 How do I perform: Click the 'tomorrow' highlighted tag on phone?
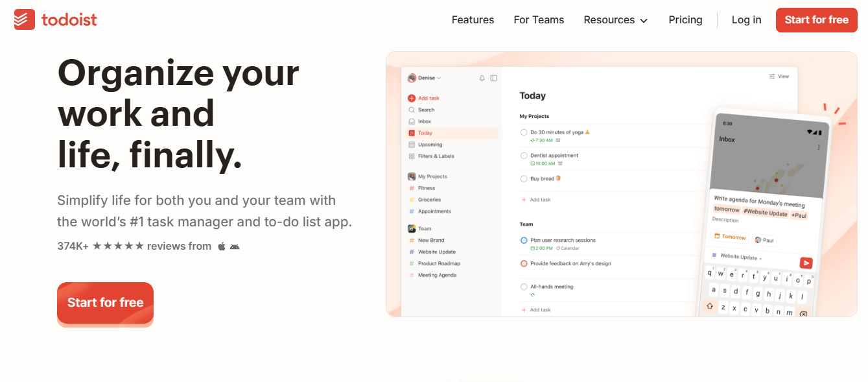click(x=727, y=209)
